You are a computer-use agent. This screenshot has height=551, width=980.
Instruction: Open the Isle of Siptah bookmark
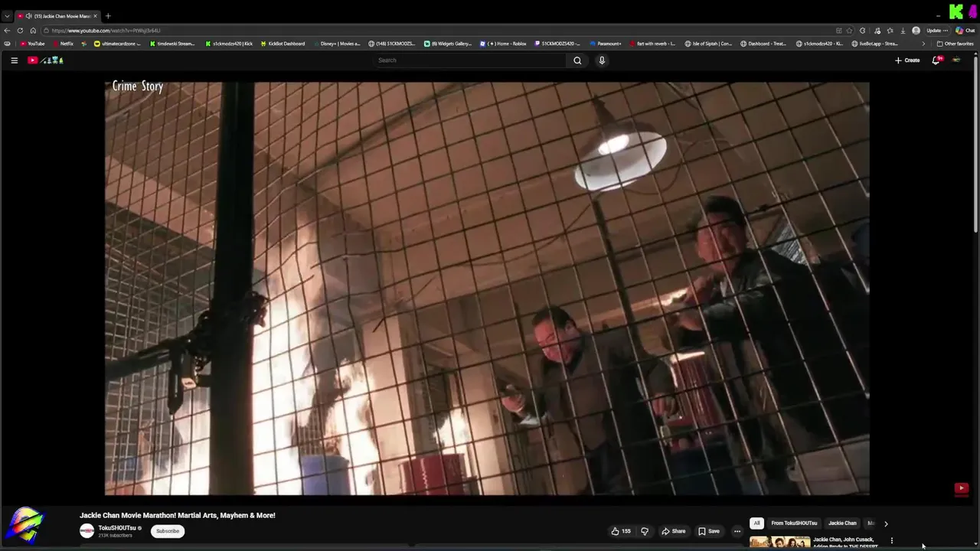point(708,44)
